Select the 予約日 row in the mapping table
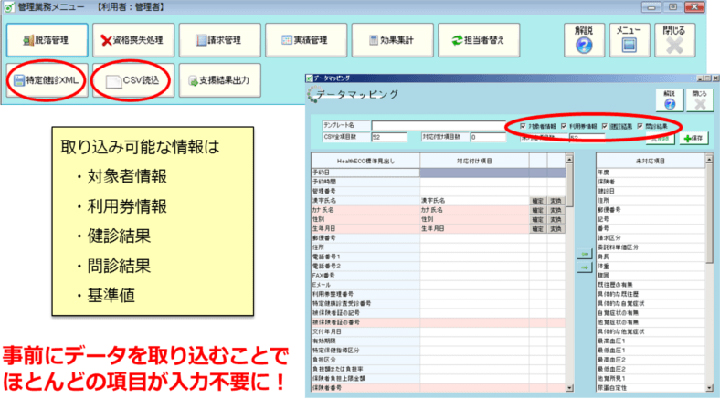 pos(439,173)
